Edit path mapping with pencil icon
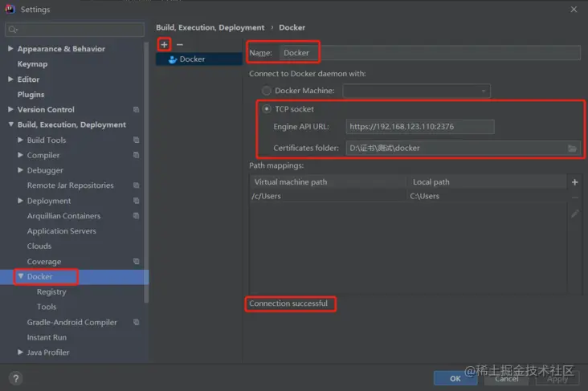 [574, 214]
